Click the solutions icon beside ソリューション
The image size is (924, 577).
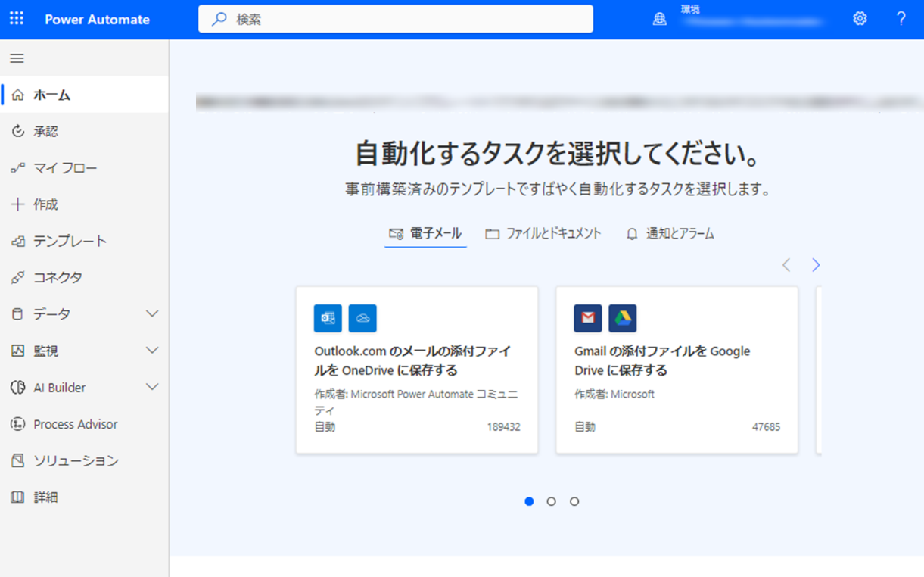pyautogui.click(x=18, y=460)
